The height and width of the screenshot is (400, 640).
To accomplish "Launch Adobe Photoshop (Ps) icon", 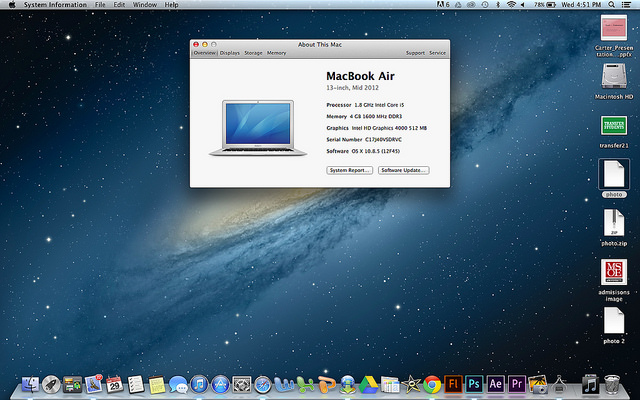I will pos(474,384).
